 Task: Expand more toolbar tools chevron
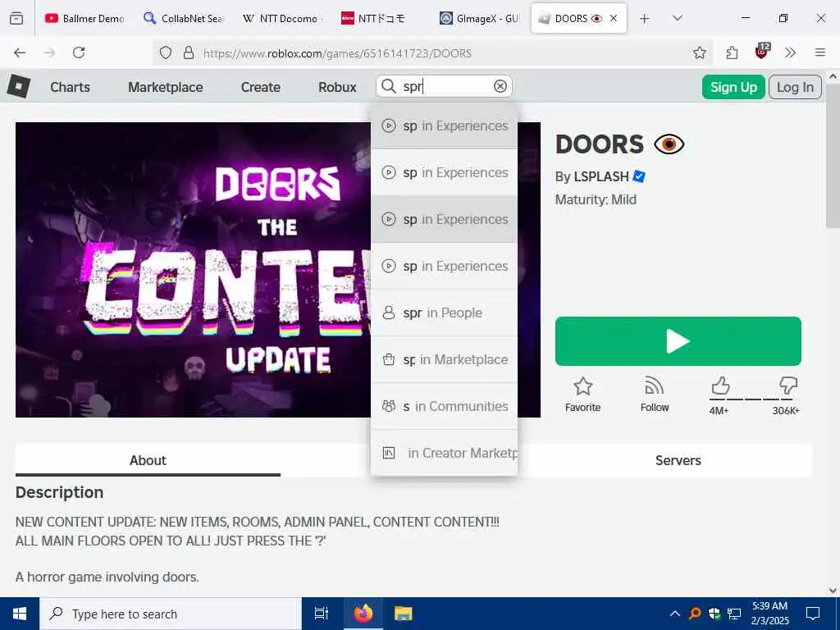[x=790, y=52]
